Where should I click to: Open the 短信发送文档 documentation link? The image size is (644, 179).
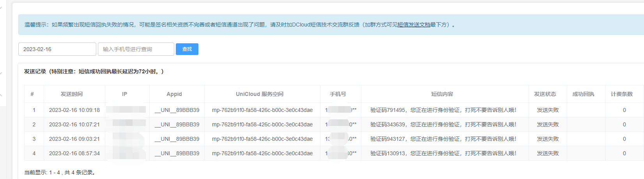coord(414,25)
